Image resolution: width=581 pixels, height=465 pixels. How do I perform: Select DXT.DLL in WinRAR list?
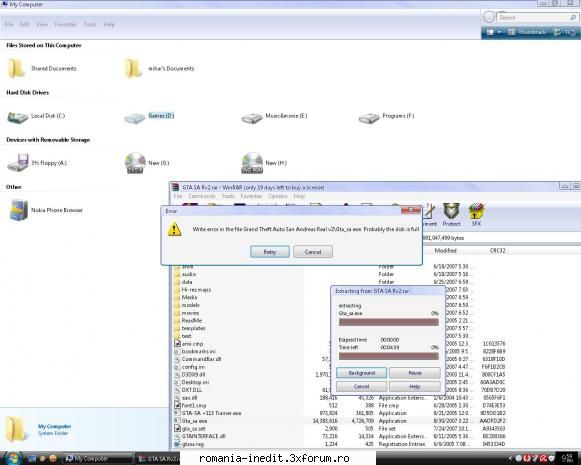click(192, 390)
